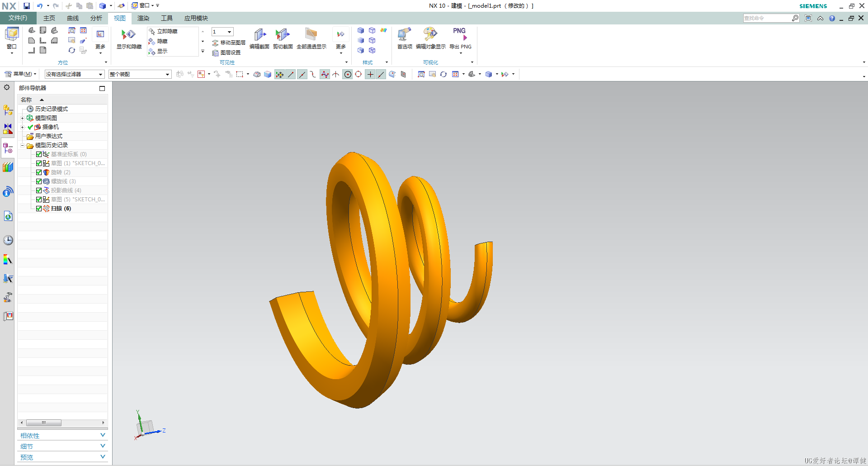Uncheck the 草图 (5) SKETCH checkbox
The height and width of the screenshot is (466, 868).
[x=39, y=200]
